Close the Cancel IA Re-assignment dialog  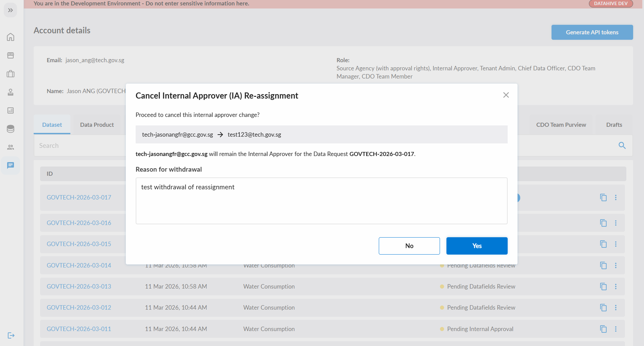tap(506, 95)
